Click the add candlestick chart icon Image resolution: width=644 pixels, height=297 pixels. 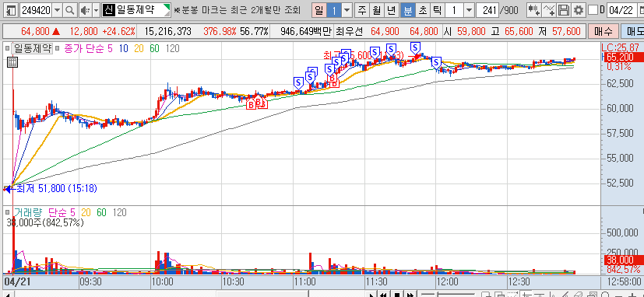[533, 10]
